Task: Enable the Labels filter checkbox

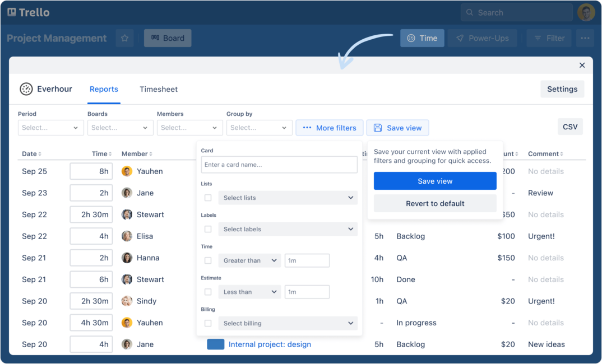Action: pos(208,228)
